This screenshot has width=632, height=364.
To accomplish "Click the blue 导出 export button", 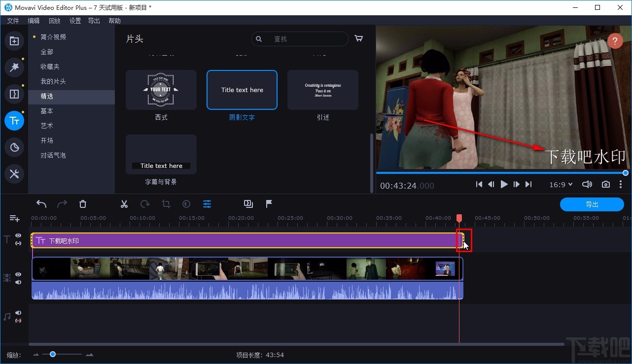I will pos(592,204).
